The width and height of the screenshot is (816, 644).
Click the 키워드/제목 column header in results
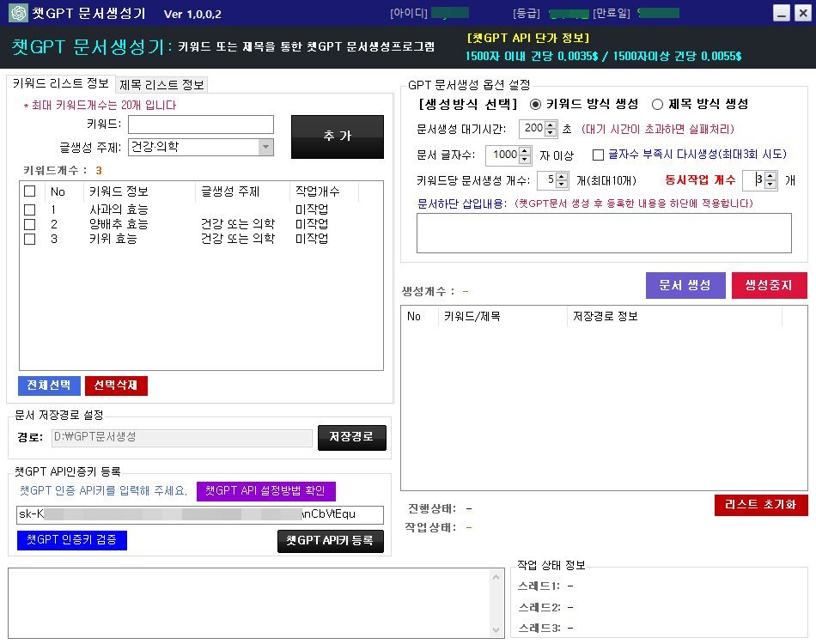502,316
